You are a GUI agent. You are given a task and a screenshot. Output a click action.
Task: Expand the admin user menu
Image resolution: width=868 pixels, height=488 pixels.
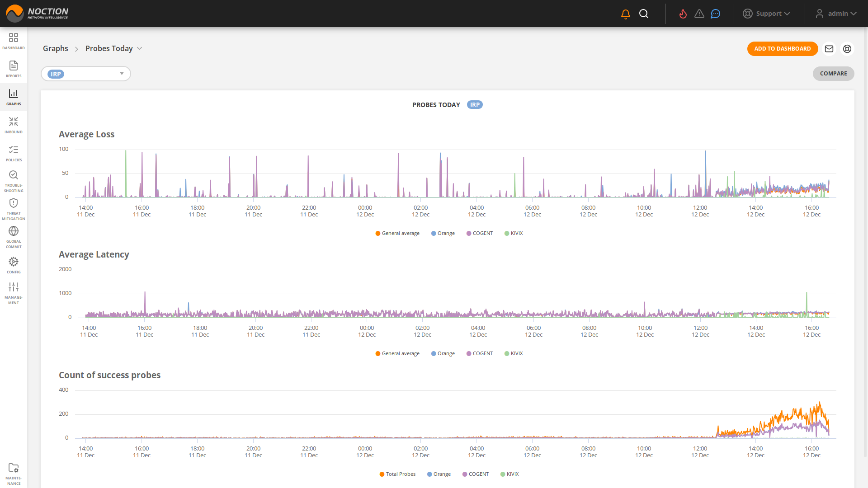tap(836, 14)
